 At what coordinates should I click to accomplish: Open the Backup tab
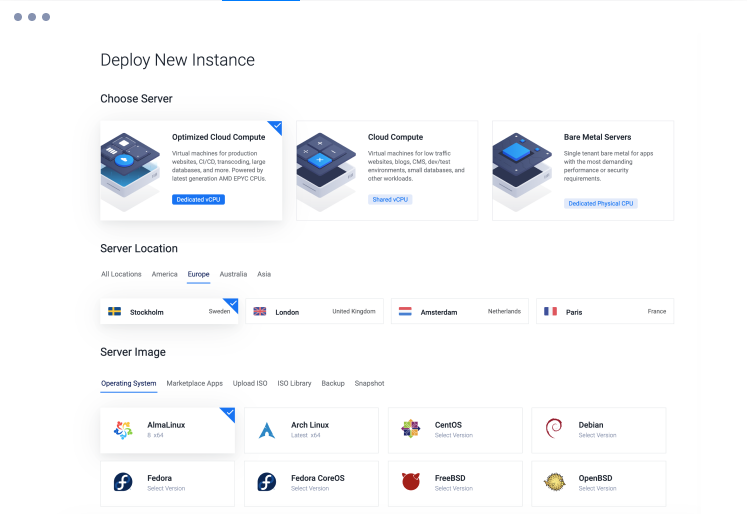click(x=333, y=383)
